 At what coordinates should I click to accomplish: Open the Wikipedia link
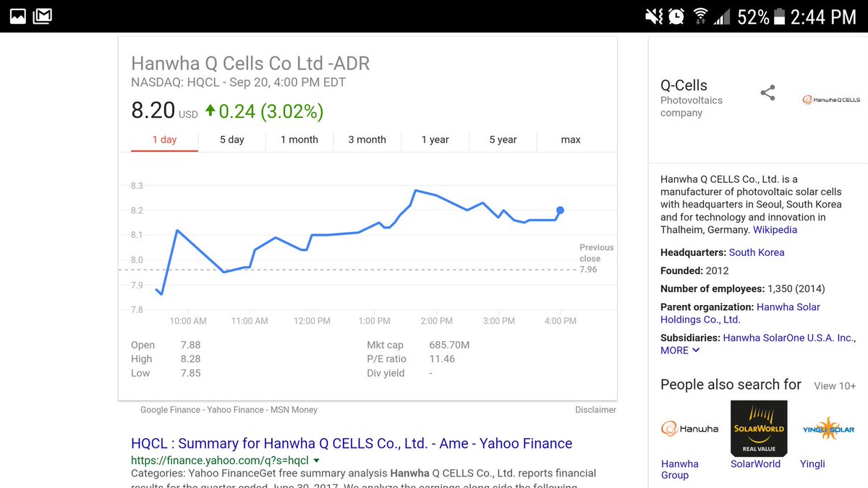[775, 230]
